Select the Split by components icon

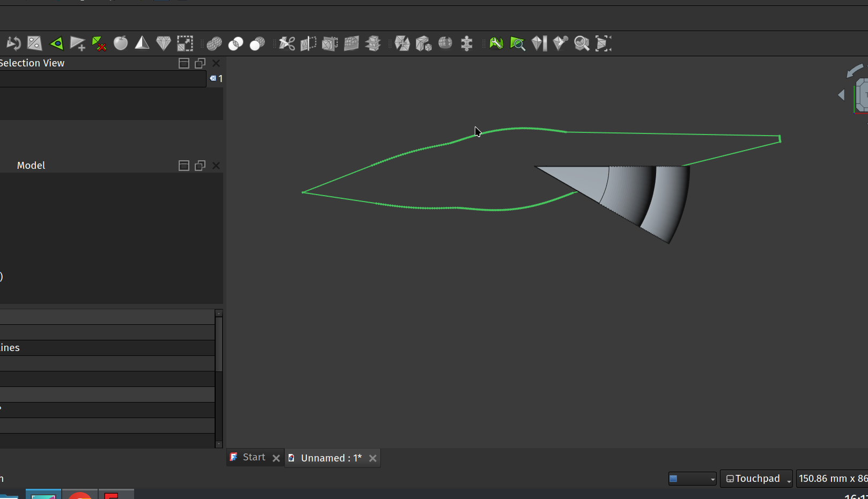[x=424, y=43]
